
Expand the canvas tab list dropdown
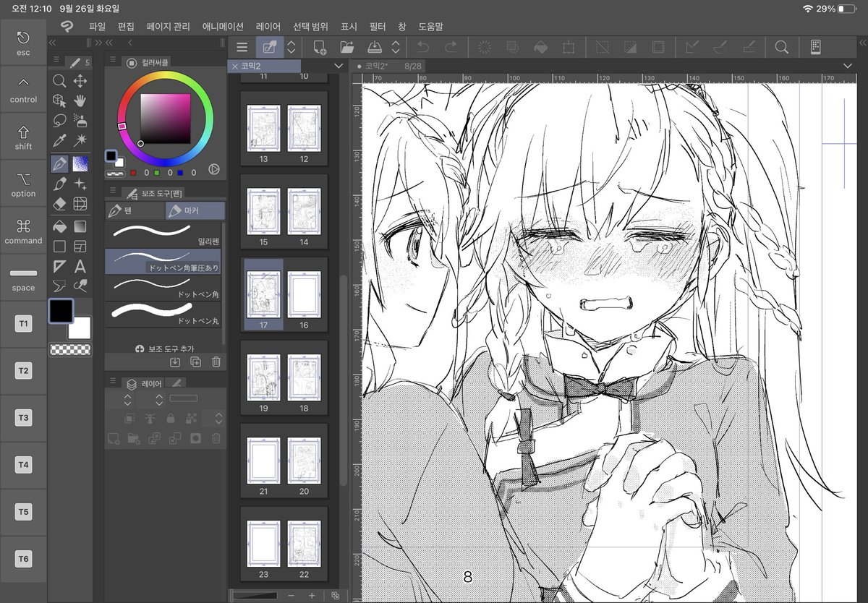pos(848,66)
